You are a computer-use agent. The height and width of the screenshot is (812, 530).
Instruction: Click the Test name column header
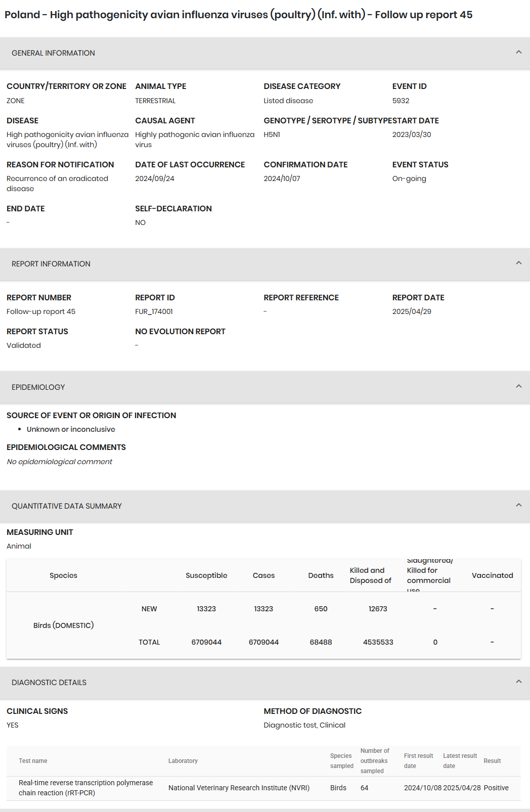click(x=33, y=761)
